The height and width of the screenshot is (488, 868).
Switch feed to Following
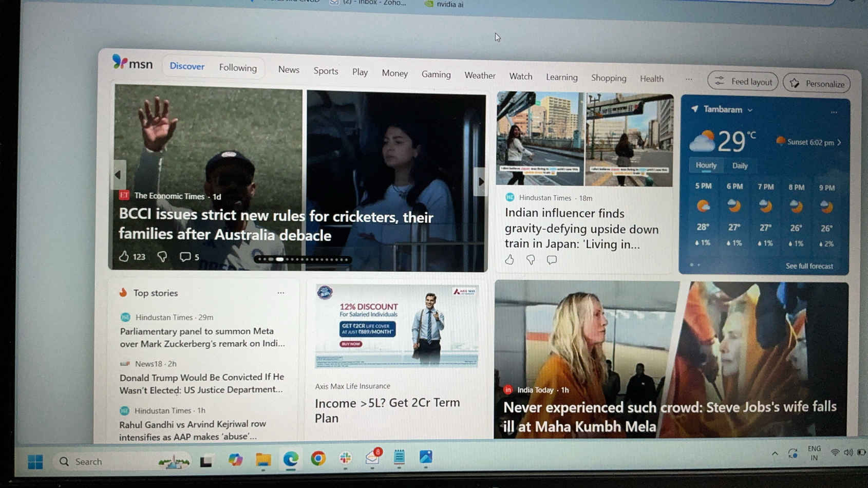point(238,68)
